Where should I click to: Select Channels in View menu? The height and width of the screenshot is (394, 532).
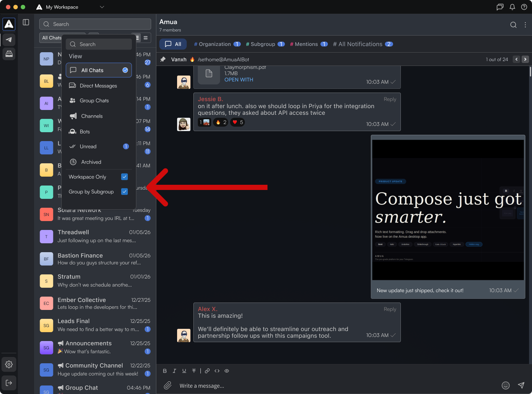(99, 116)
